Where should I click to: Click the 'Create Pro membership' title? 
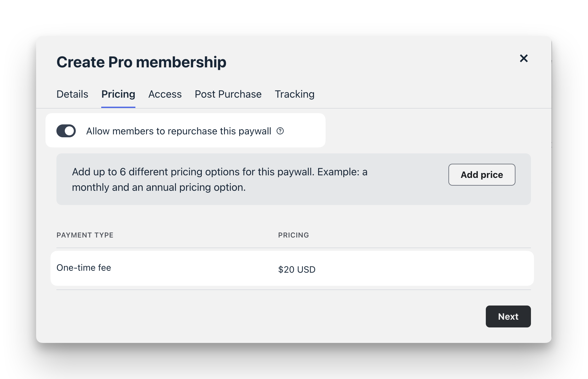pyautogui.click(x=141, y=62)
